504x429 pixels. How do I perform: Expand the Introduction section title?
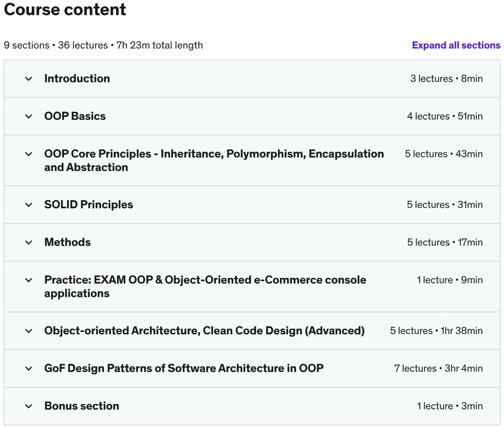[x=77, y=79]
